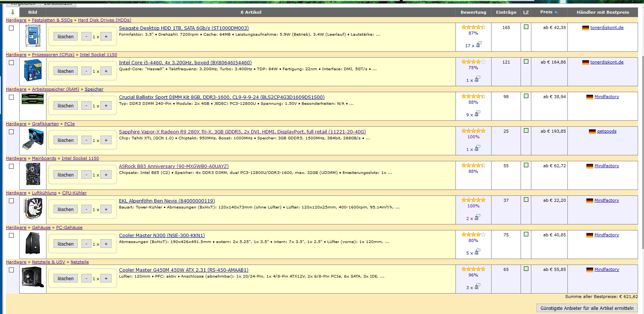Tick the select checkbox for Sapphire Radeon R9
Image resolution: width=644 pixels, height=314 pixels.
[12, 132]
